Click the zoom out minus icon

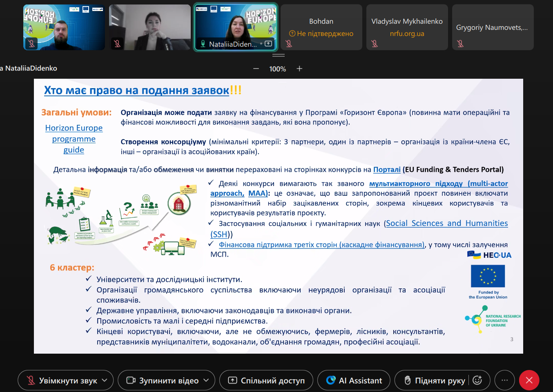(x=256, y=69)
